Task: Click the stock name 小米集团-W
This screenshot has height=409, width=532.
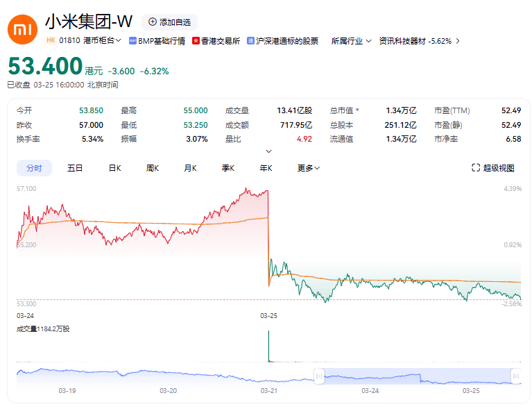Action: tap(89, 22)
